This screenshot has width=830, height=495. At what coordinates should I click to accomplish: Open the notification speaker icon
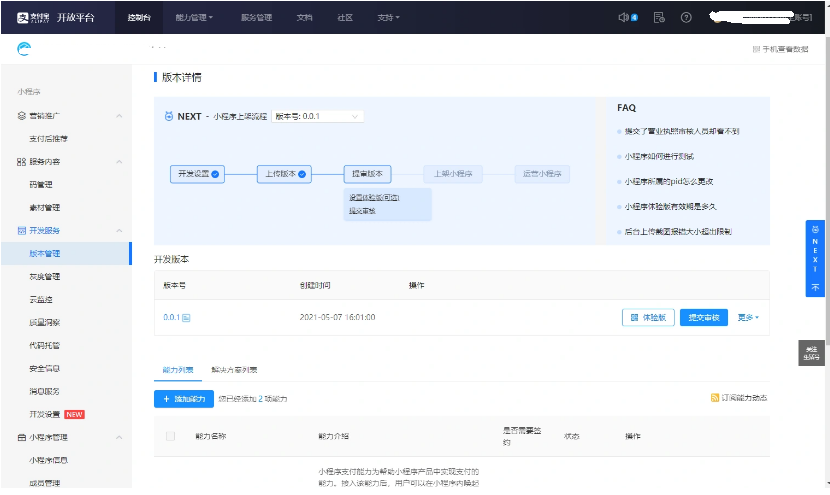[623, 17]
